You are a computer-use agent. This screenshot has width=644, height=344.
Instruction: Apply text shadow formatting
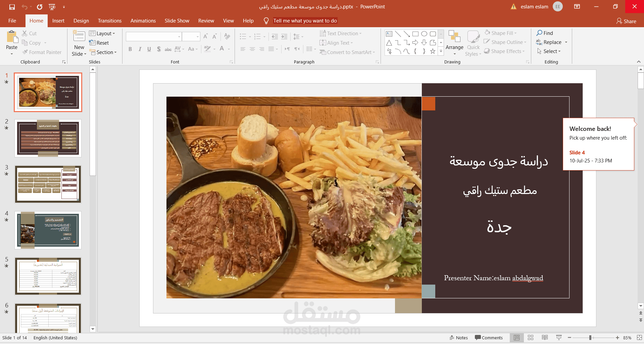158,49
